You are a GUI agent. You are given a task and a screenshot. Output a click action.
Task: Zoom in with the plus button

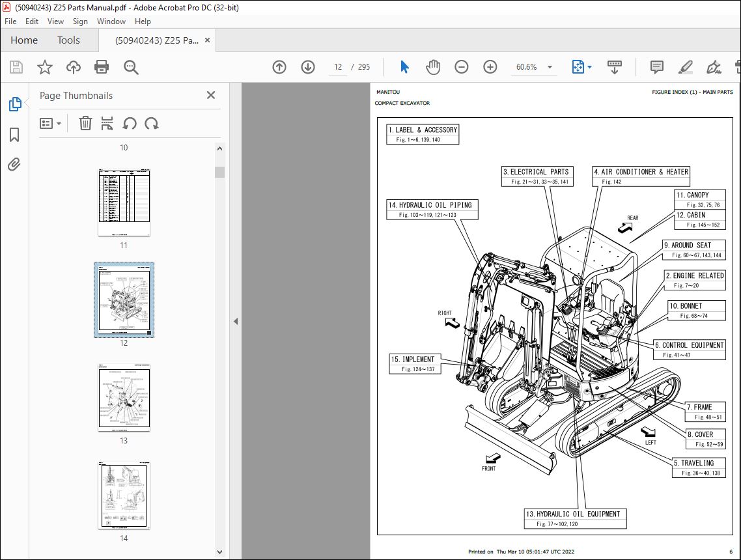click(490, 67)
